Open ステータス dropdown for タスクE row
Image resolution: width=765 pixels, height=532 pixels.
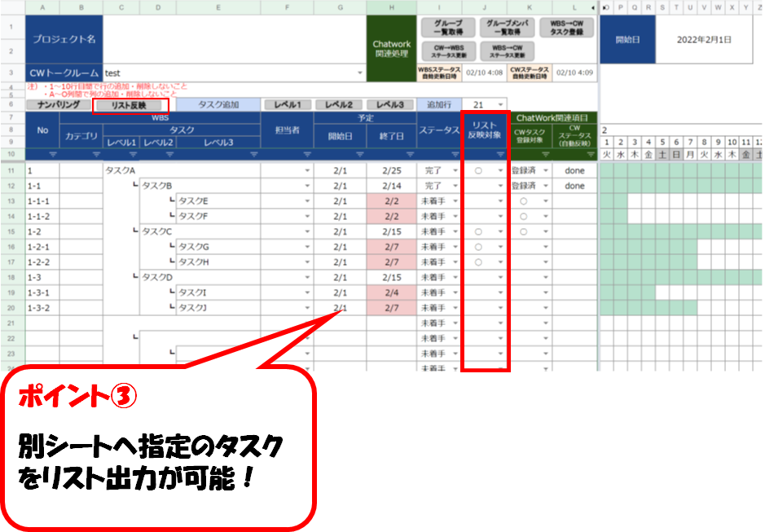455,201
